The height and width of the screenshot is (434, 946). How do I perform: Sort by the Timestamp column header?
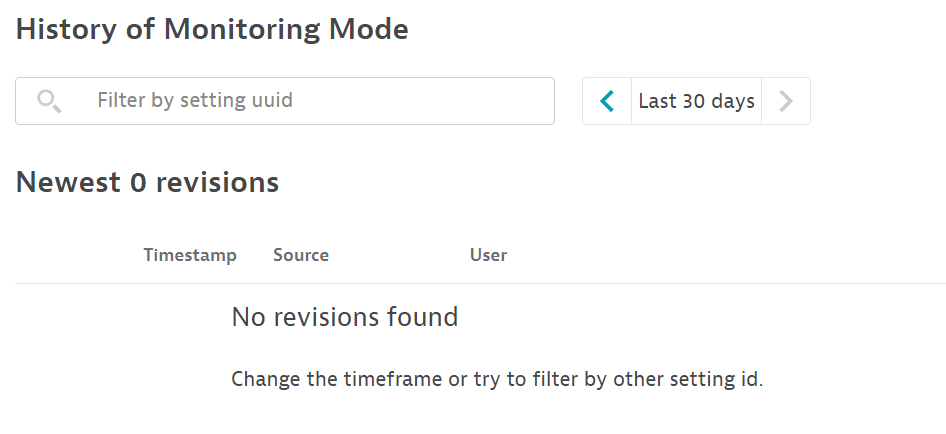tap(190, 255)
